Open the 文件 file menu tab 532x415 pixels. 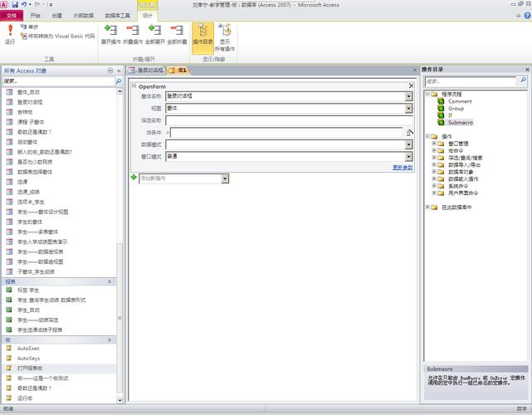point(12,15)
